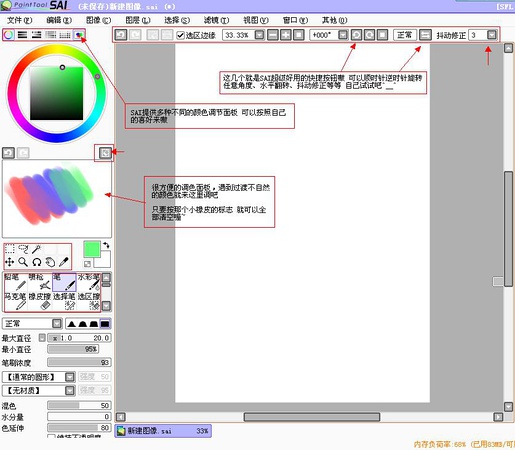515x450 pixels.
Task: Open the 其他 menu
Action: pyautogui.click(x=334, y=20)
